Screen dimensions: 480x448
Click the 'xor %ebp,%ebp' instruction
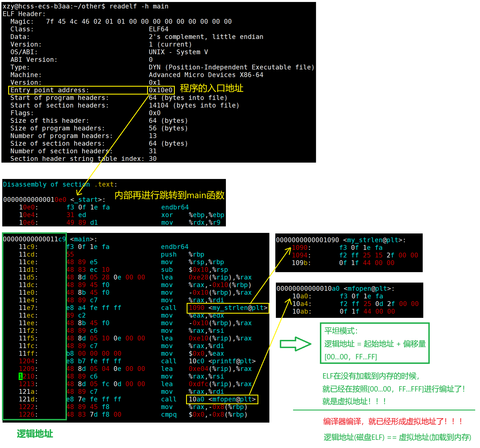click(x=193, y=215)
